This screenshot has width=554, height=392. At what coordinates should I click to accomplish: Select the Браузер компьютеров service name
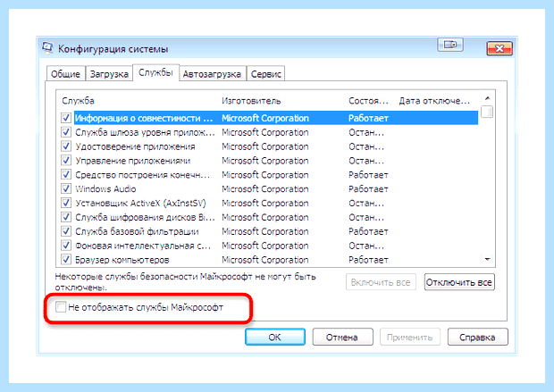122,260
